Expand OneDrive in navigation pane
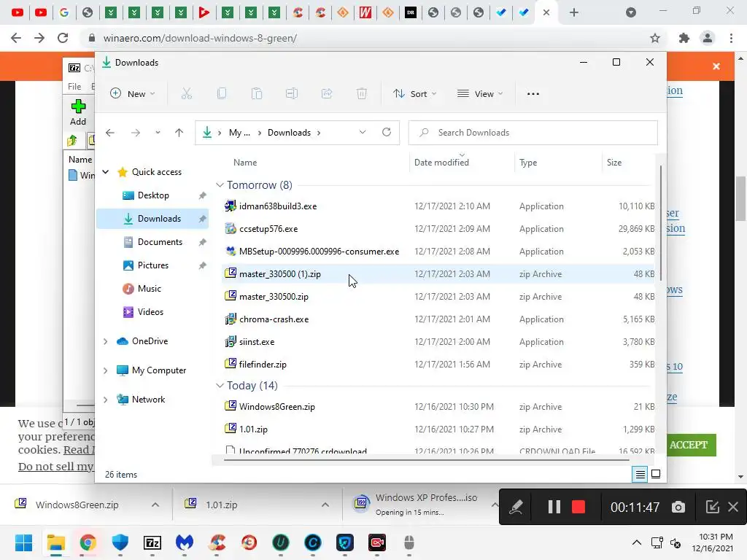The width and height of the screenshot is (747, 560). click(106, 341)
